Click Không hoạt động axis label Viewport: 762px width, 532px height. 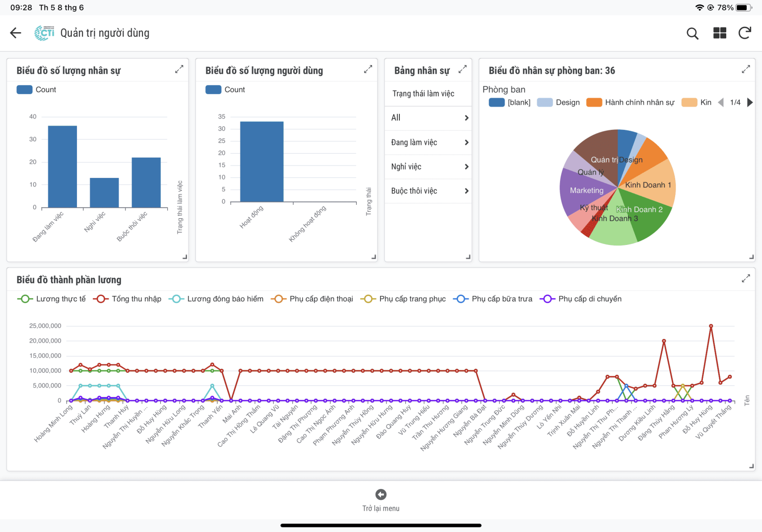[308, 224]
